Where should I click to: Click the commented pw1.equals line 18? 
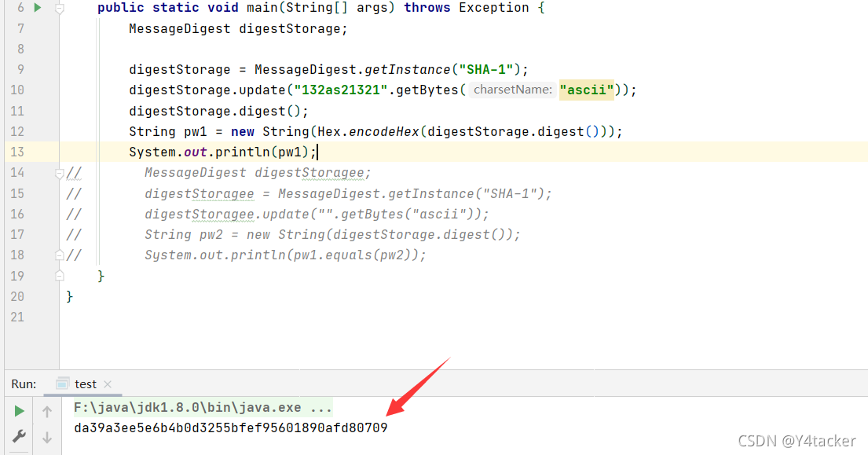point(285,255)
